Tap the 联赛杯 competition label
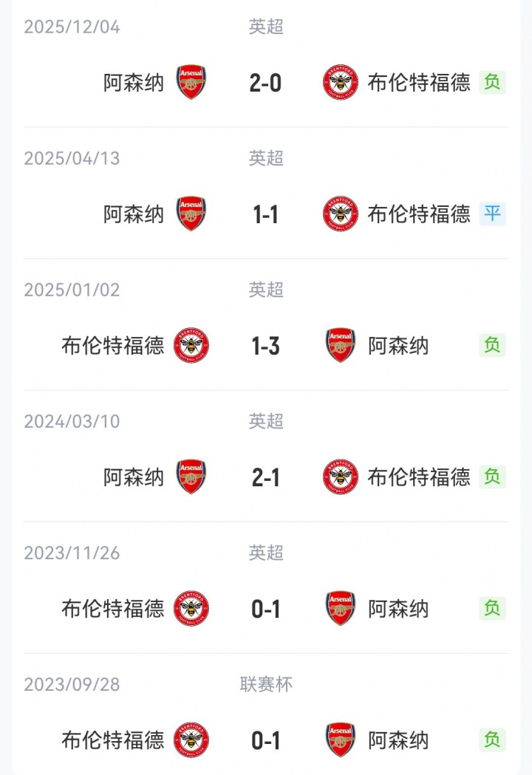Viewport: 532px width, 775px height. [x=266, y=684]
